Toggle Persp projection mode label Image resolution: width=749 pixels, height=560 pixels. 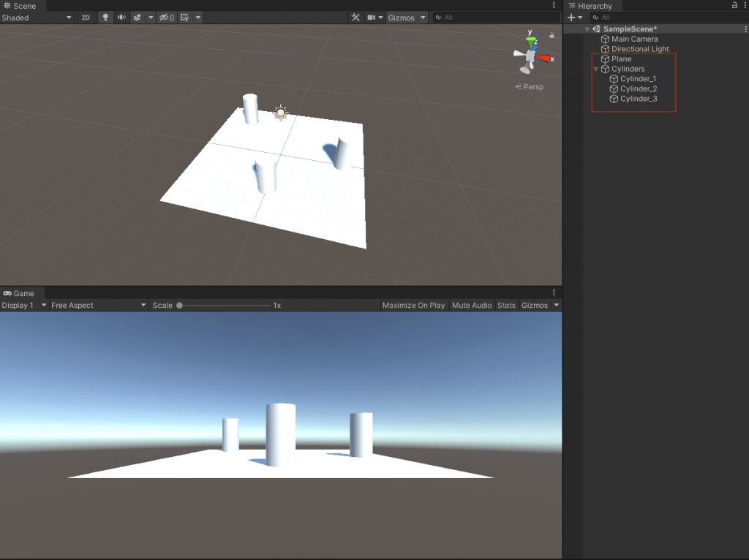pyautogui.click(x=530, y=87)
